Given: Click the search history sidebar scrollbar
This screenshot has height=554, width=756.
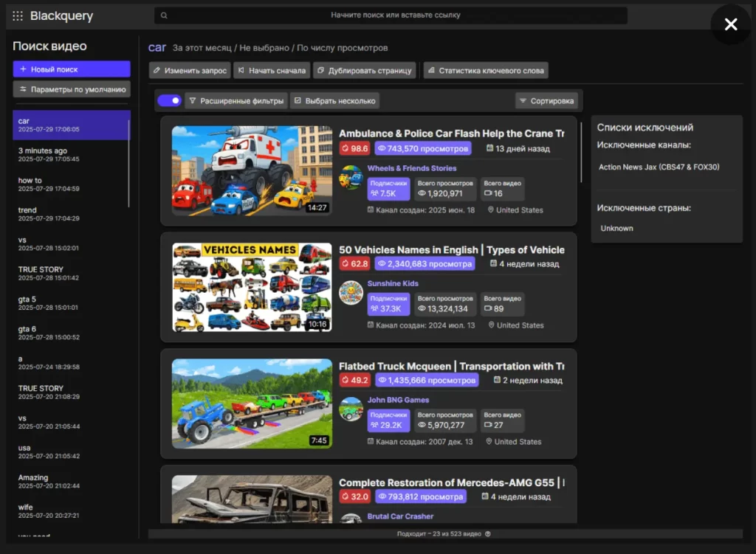Looking at the screenshot, I should (130, 162).
